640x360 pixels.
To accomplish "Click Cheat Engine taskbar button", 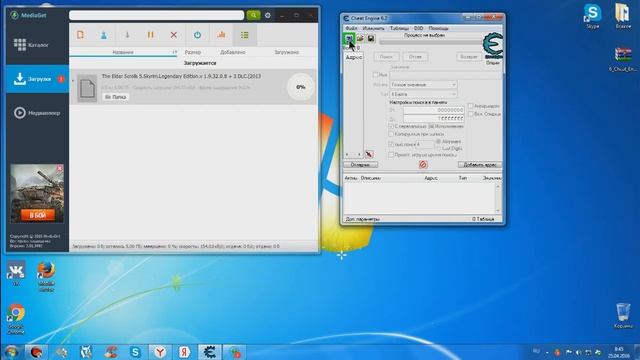I will tap(209, 352).
